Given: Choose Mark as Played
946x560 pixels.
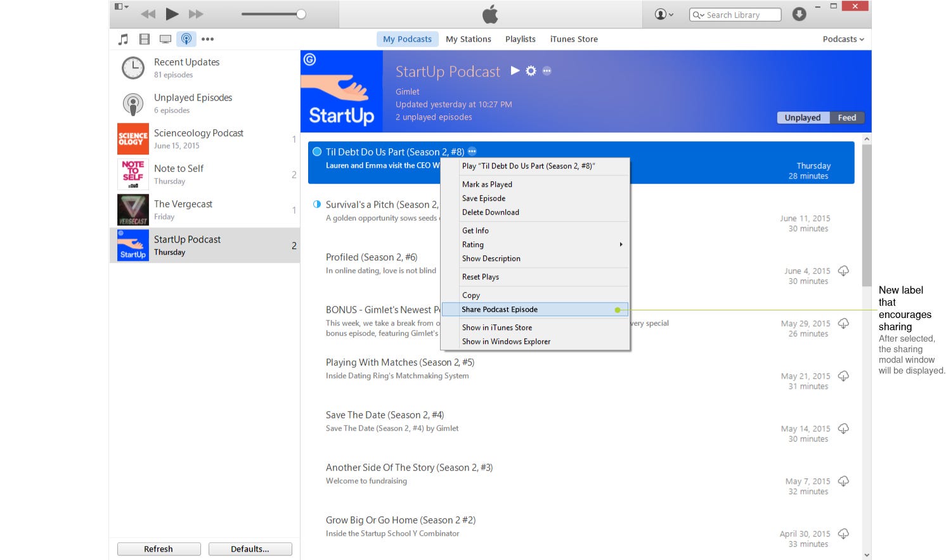Looking at the screenshot, I should coord(535,184).
